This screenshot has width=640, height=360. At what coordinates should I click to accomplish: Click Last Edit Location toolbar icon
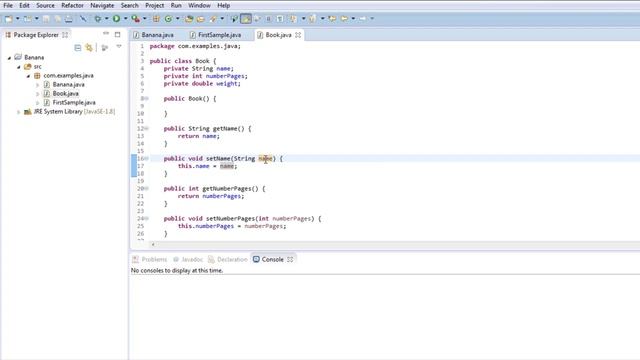click(x=332, y=19)
